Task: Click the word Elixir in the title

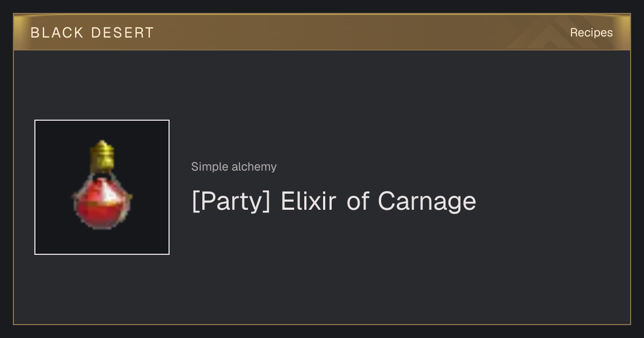Action: coord(309,201)
